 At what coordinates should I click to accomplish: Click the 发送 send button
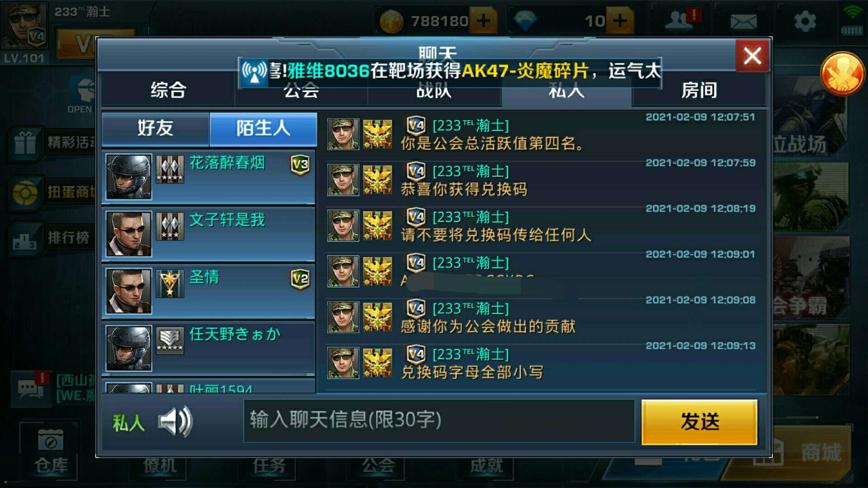(699, 422)
